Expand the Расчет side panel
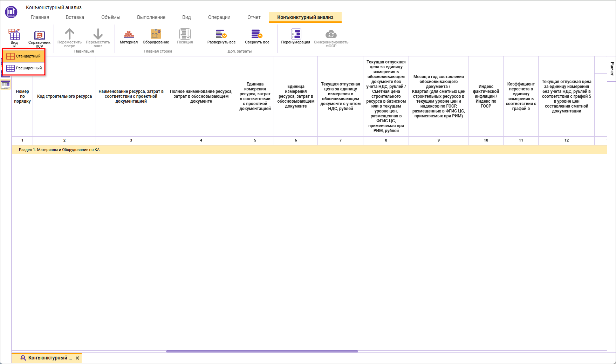 click(x=612, y=69)
